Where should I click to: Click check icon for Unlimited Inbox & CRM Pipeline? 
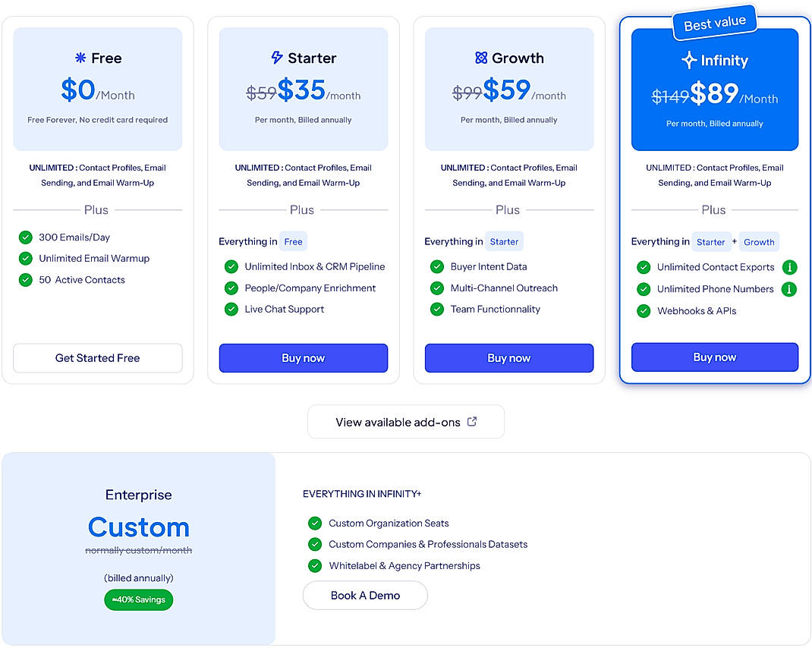click(231, 267)
